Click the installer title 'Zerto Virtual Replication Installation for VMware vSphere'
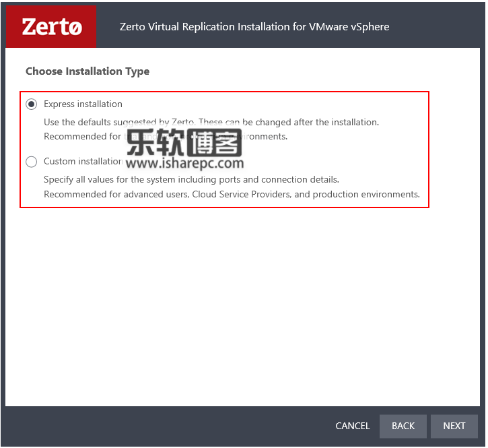This screenshot has height=448, width=488. pyautogui.click(x=254, y=27)
